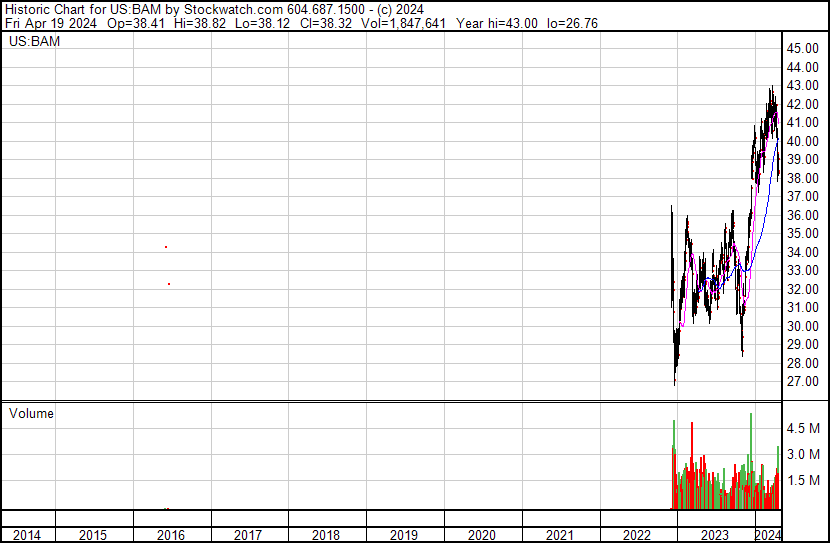The width and height of the screenshot is (830, 543).
Task: Click the upper red dot above 2016
Action: point(166,247)
